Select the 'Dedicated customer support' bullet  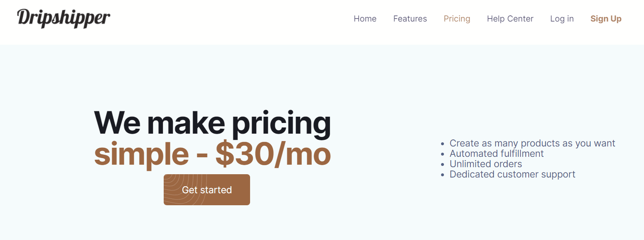512,174
